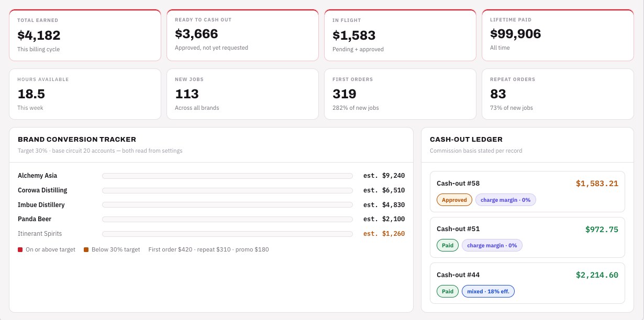Select the New Jobs 113 count

pyautogui.click(x=187, y=94)
